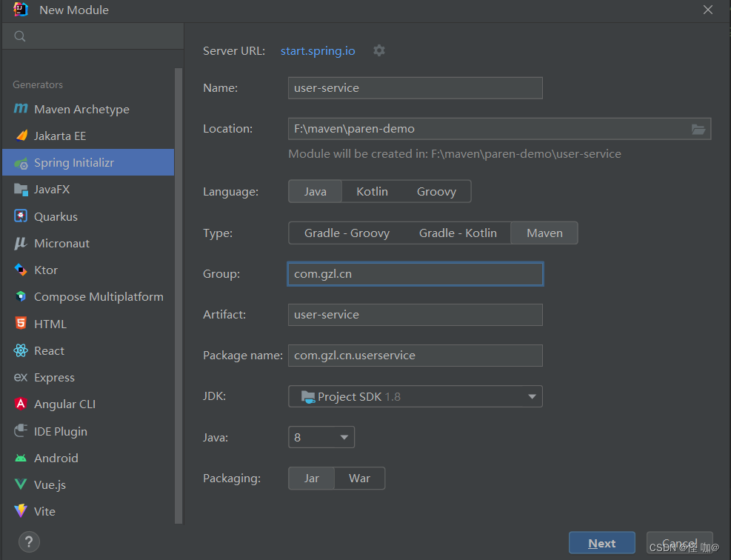Click the Artifact input field
The height and width of the screenshot is (560, 731).
tap(415, 315)
